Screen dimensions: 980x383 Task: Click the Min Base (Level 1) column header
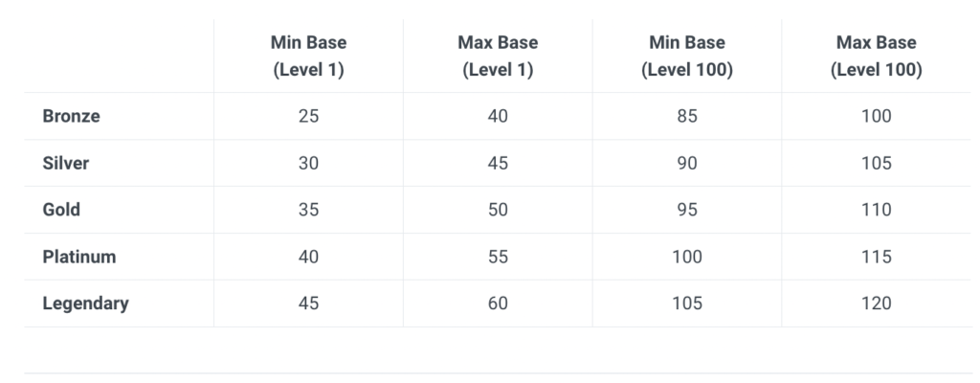308,56
